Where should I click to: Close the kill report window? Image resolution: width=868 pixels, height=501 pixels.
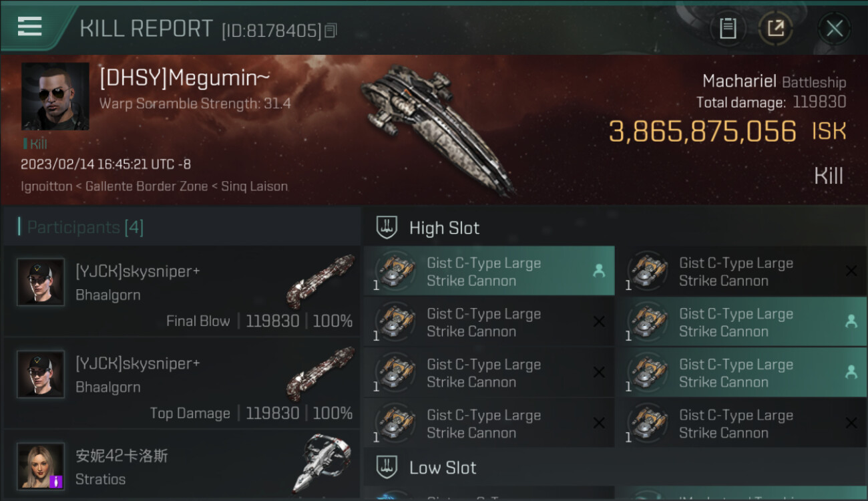(834, 29)
